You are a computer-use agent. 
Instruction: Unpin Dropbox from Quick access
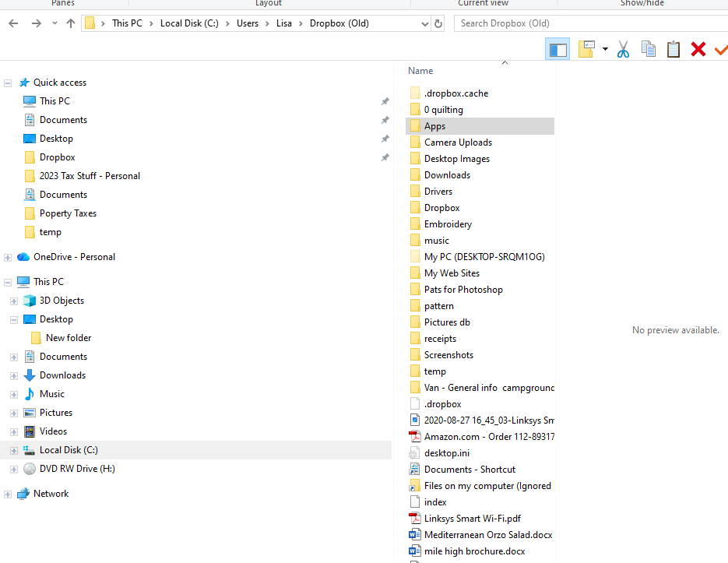(385, 157)
